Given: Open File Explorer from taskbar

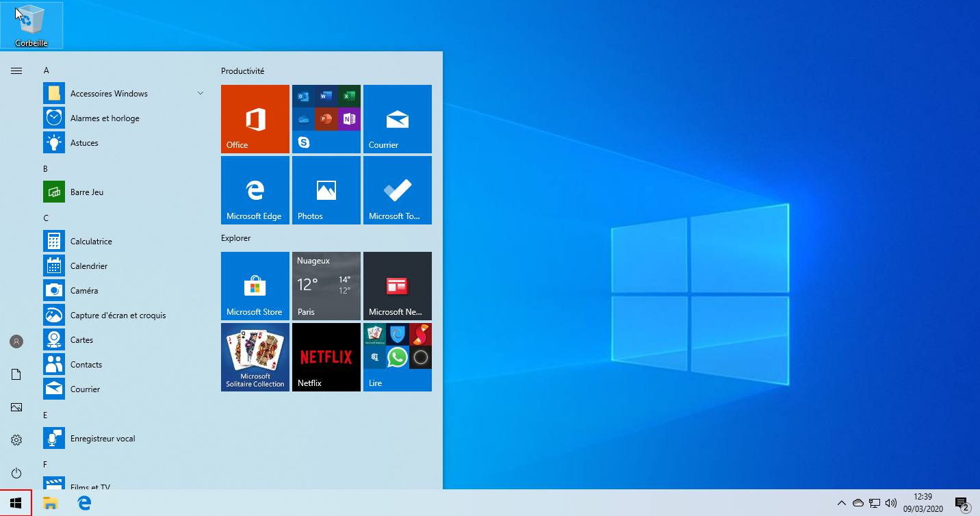Looking at the screenshot, I should click(x=50, y=503).
